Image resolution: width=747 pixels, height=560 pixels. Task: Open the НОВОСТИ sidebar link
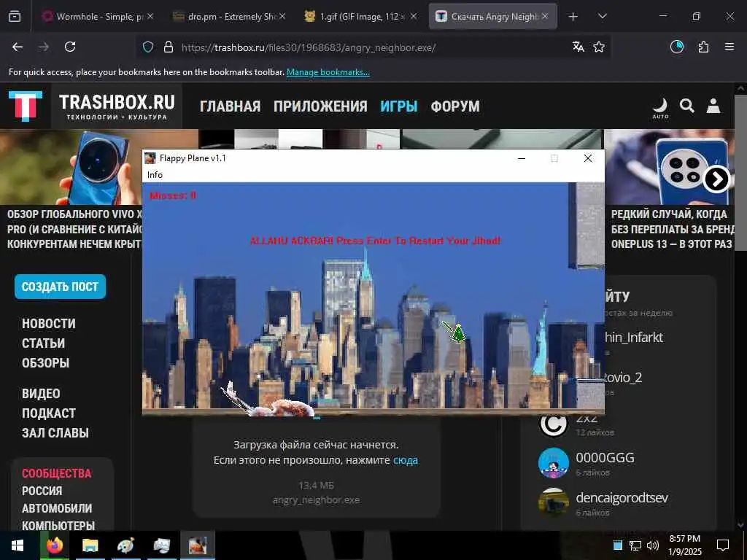point(49,323)
